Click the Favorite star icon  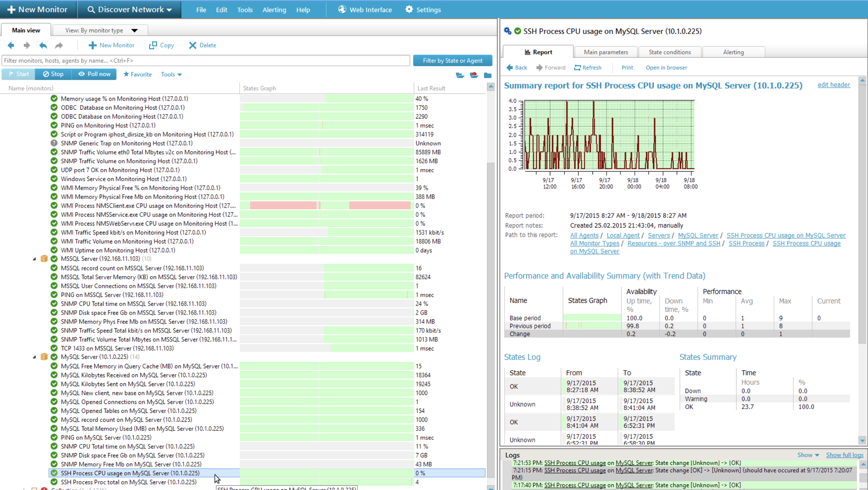[x=126, y=74]
